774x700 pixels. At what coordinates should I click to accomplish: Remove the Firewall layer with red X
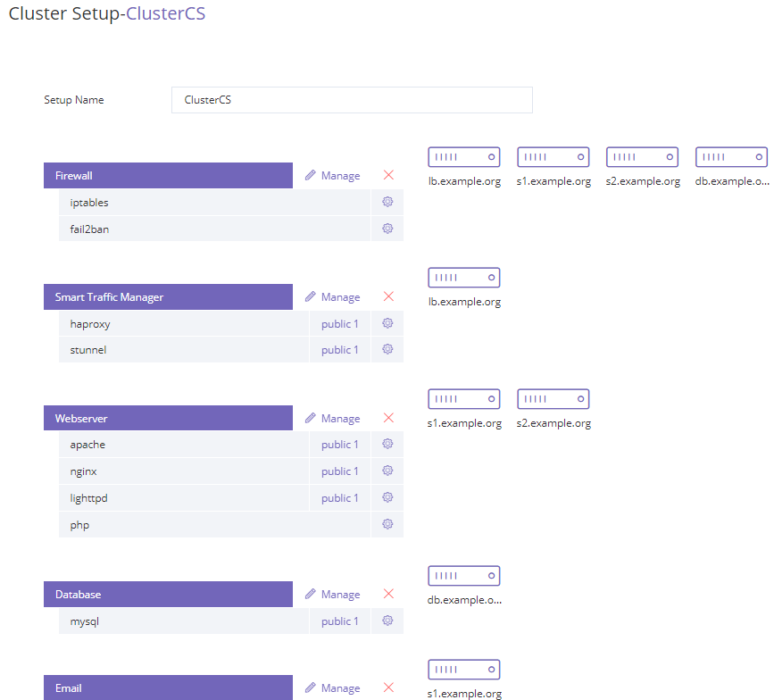(388, 175)
